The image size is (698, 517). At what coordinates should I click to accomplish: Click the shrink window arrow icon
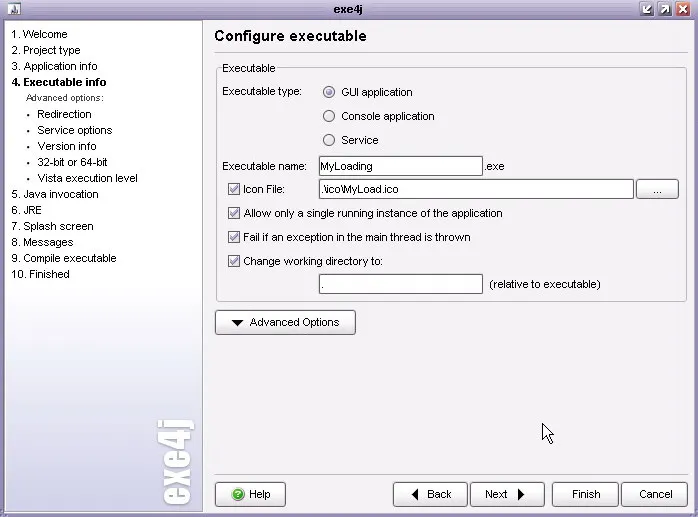tap(646, 9)
